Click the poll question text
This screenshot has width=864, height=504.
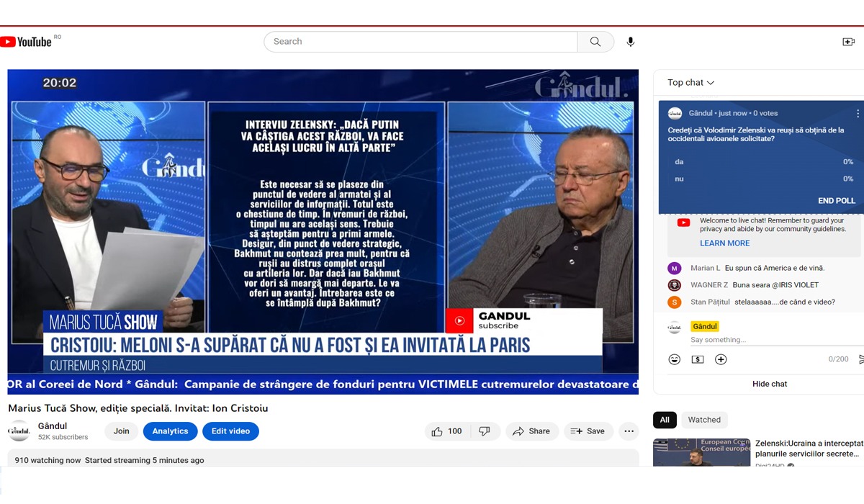[x=756, y=135]
